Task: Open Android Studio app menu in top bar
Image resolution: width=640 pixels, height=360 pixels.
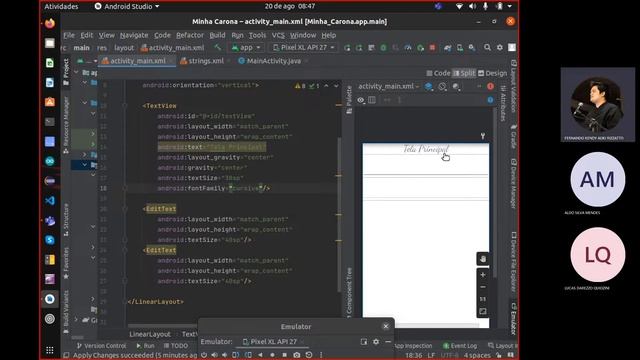Action: (127, 7)
